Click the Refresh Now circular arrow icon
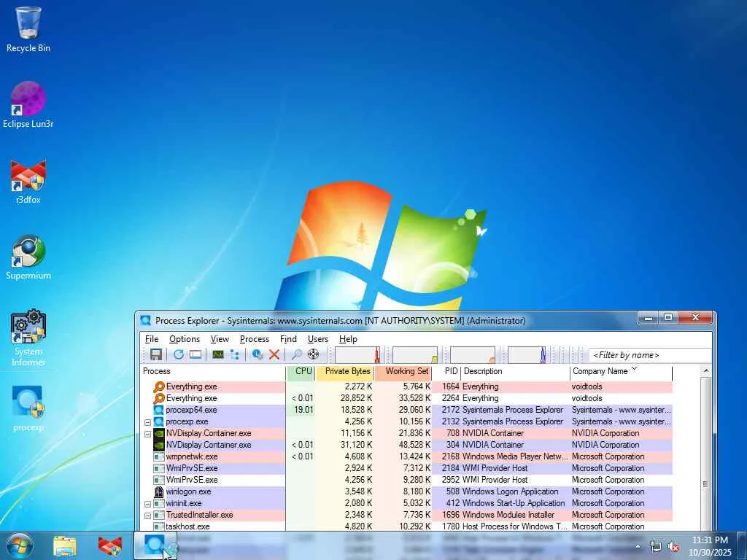The width and height of the screenshot is (747, 560). [179, 354]
